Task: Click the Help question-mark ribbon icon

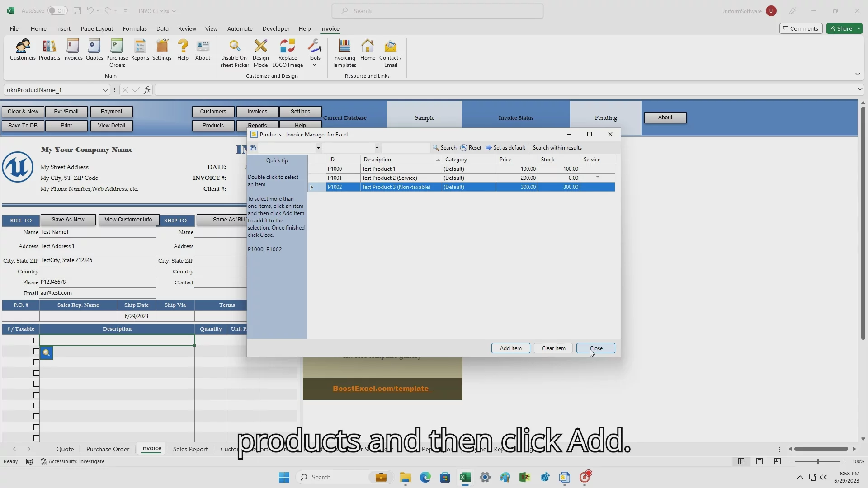Action: (x=183, y=50)
